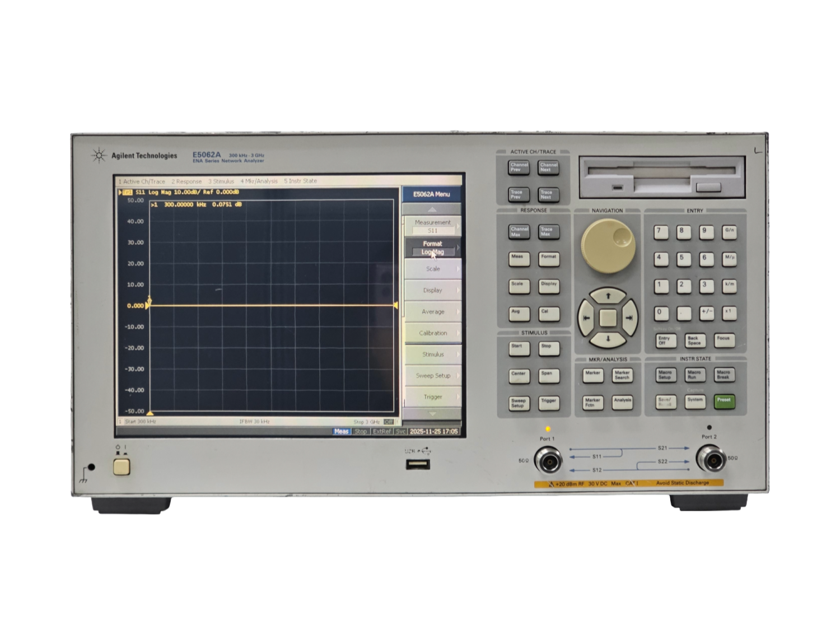Push the Center hardkey
This screenshot has height=630, width=840.
pyautogui.click(x=519, y=375)
